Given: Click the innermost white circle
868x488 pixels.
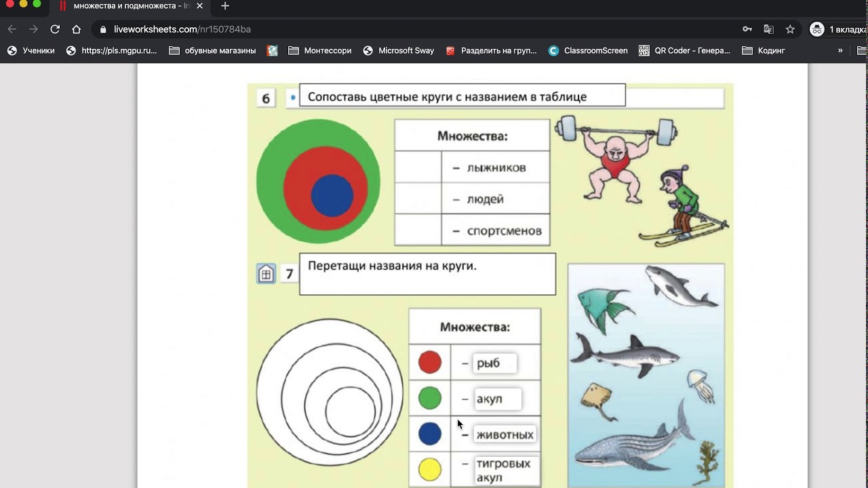Looking at the screenshot, I should pos(350,411).
